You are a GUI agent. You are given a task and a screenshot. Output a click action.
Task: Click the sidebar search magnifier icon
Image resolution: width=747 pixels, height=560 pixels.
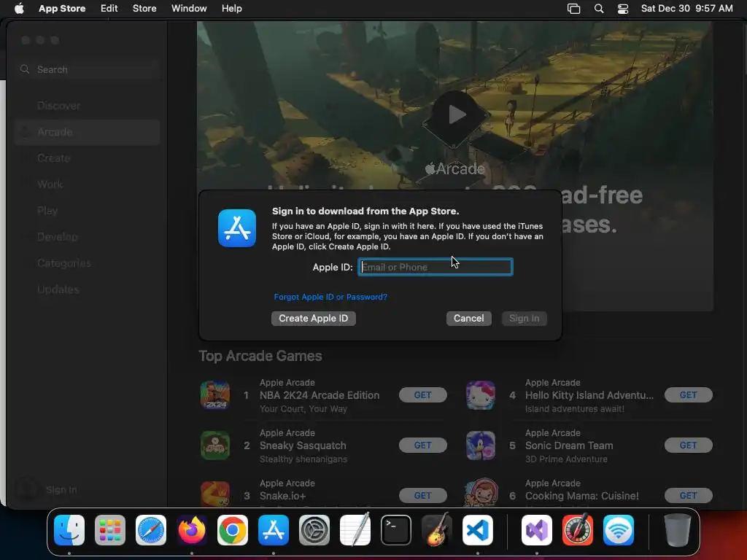click(25, 69)
